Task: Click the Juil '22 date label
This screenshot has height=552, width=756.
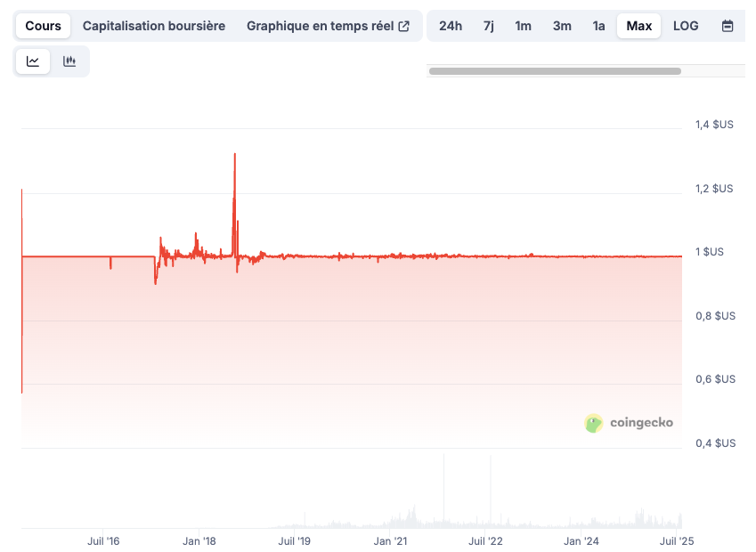Action: pos(485,541)
